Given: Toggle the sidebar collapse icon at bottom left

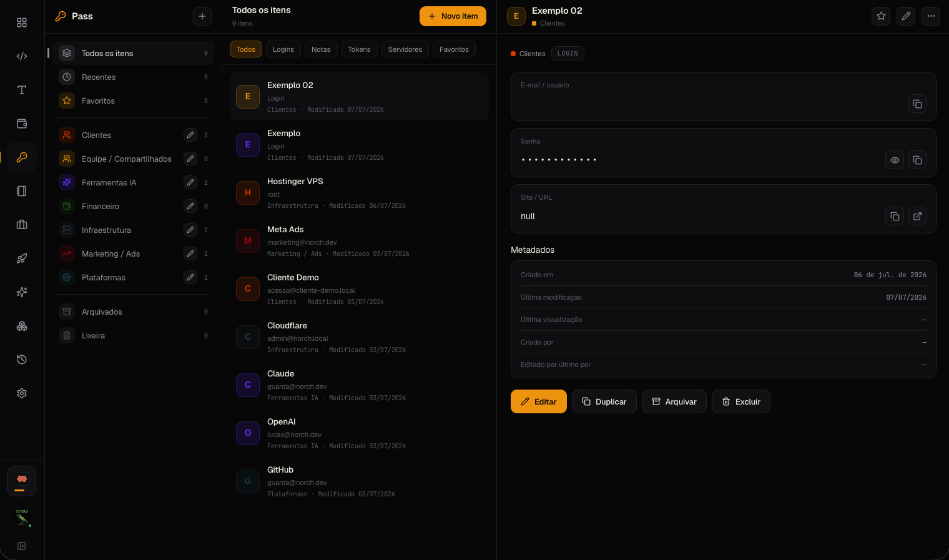Looking at the screenshot, I should tap(22, 546).
